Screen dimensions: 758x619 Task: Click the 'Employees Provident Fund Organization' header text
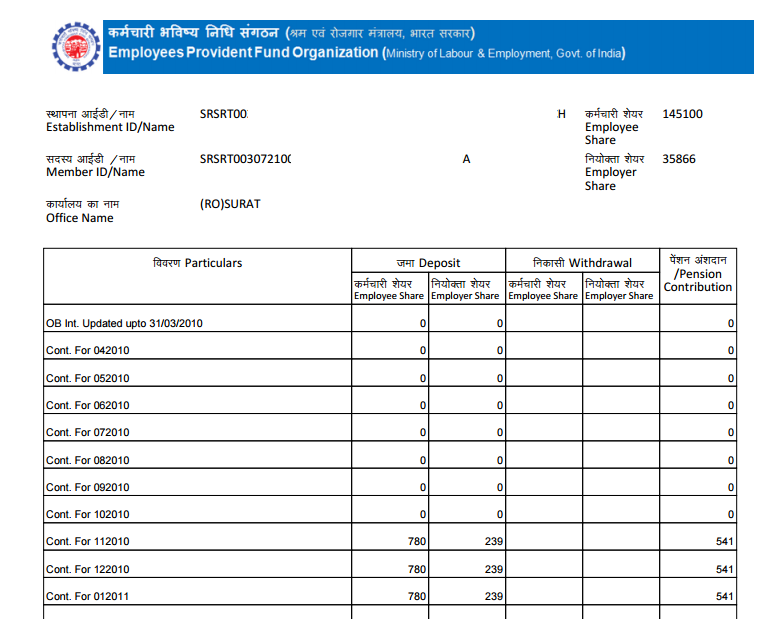click(243, 52)
